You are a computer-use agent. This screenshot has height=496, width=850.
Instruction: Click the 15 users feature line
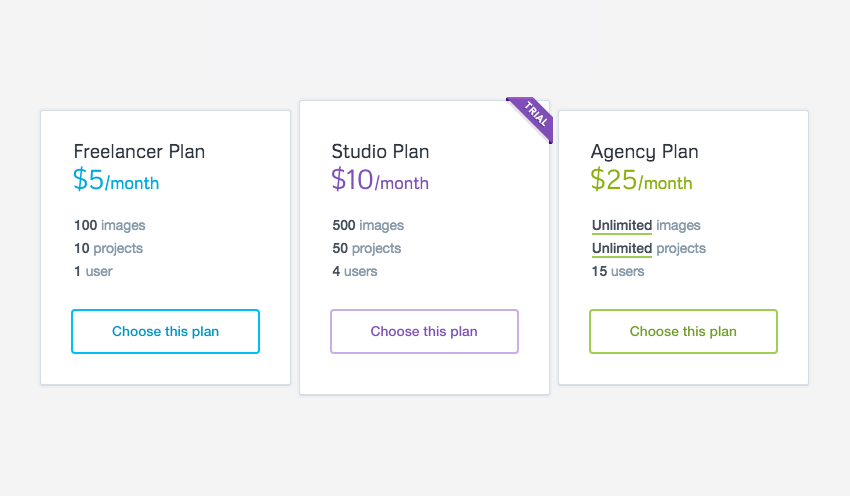coord(618,271)
